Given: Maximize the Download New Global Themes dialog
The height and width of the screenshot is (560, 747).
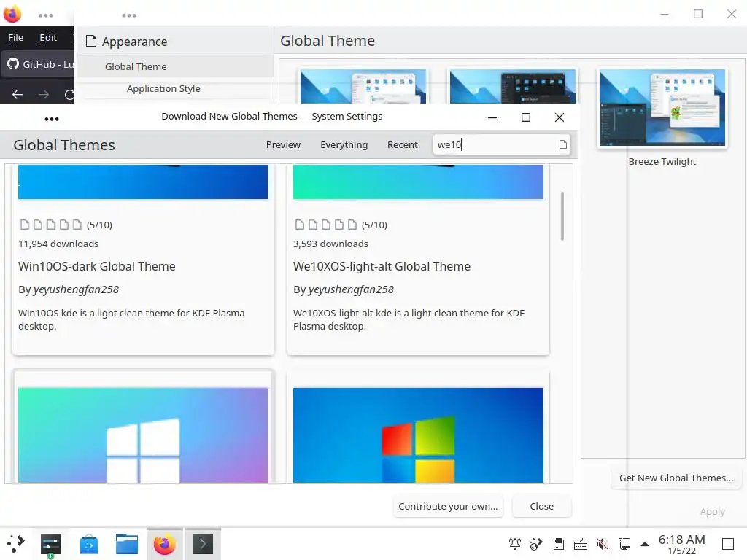Looking at the screenshot, I should coord(525,117).
